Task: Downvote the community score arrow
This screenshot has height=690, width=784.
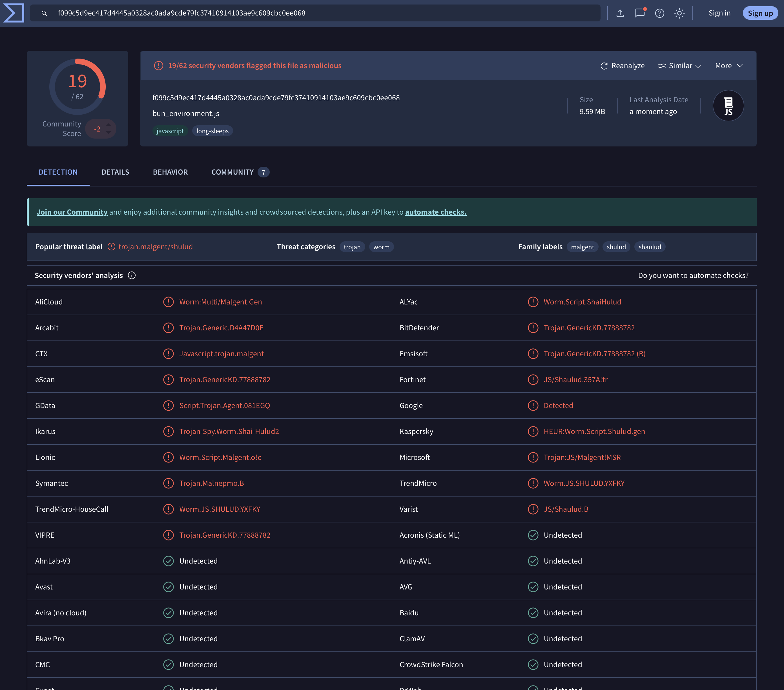Action: click(x=108, y=133)
